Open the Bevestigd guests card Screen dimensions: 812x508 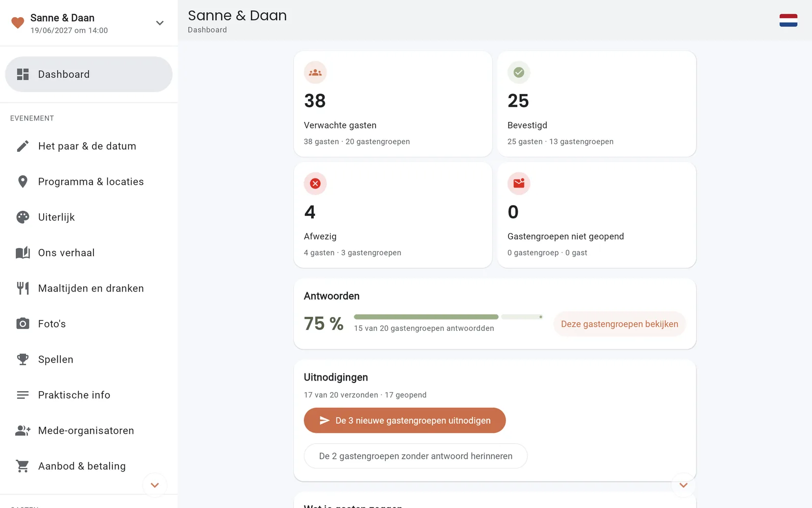(597, 104)
